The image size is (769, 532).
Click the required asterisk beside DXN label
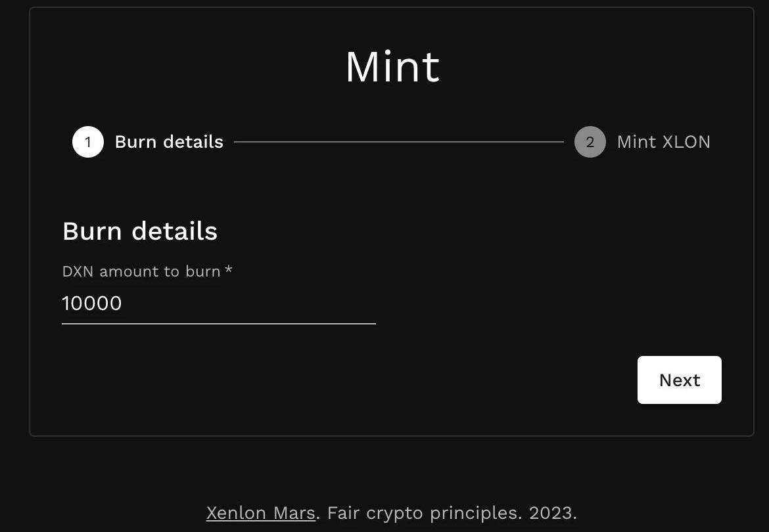coord(229,270)
